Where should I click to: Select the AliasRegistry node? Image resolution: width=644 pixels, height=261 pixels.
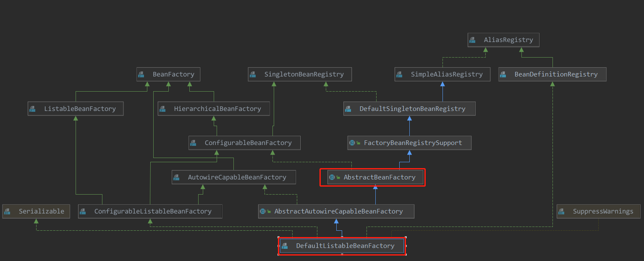[503, 40]
